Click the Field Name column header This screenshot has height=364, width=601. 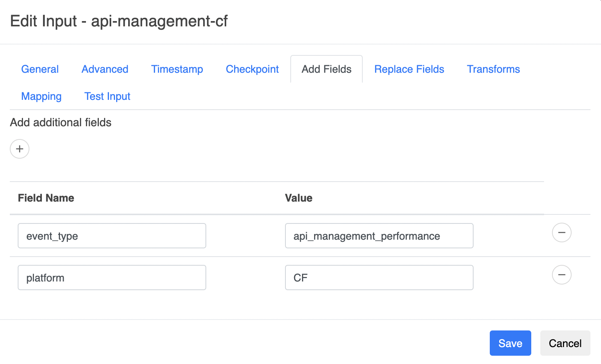point(46,198)
